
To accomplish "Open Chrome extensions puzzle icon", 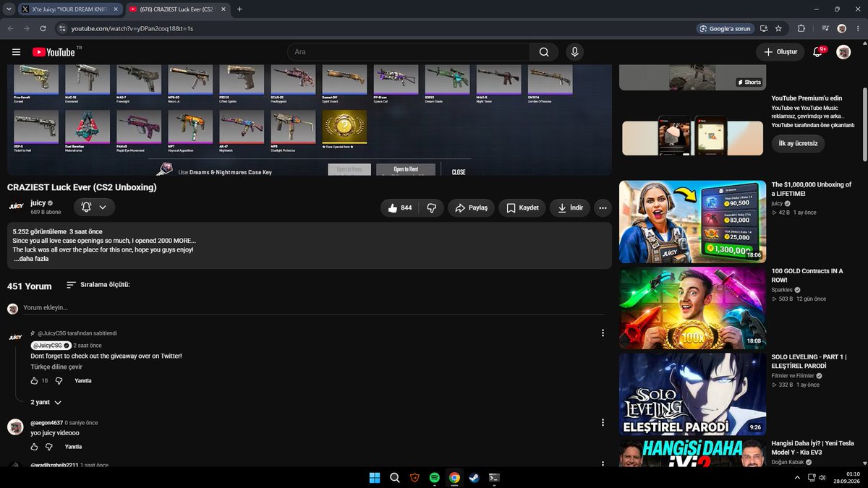I will coord(801,28).
